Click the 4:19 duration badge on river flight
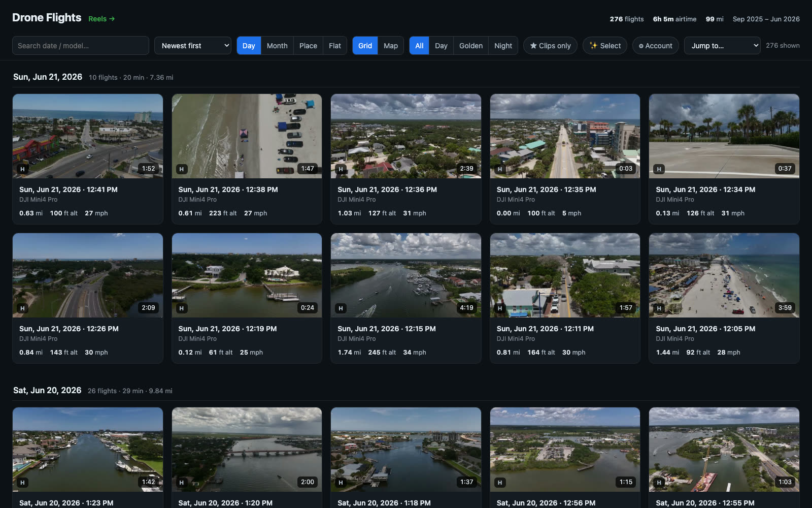Image resolution: width=812 pixels, height=508 pixels. click(x=466, y=308)
